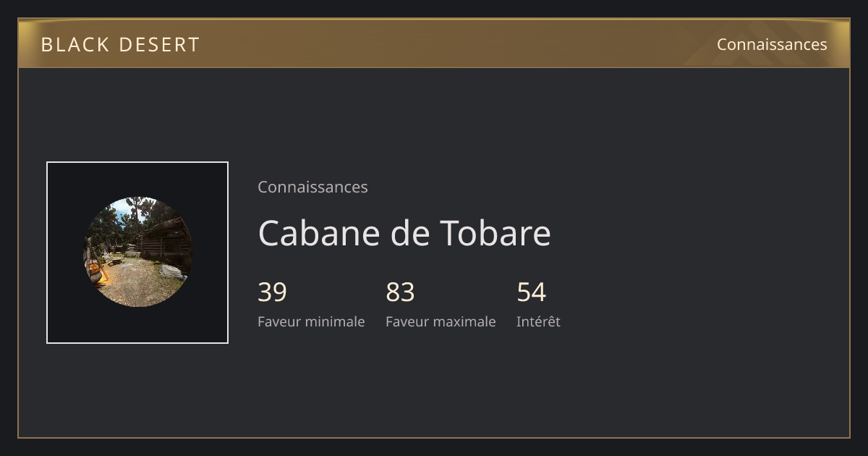The height and width of the screenshot is (456, 868).
Task: Select the Cabane de Tobare title
Action: point(404,233)
